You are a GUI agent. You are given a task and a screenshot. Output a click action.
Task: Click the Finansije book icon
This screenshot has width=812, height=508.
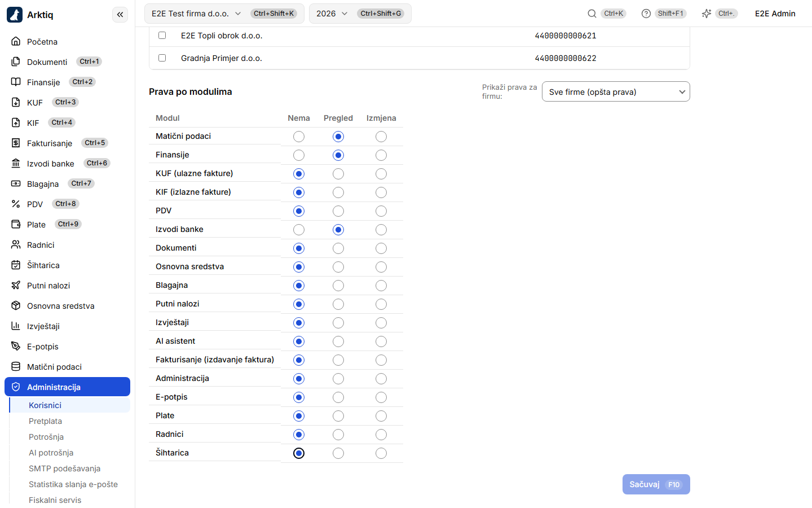click(x=16, y=82)
